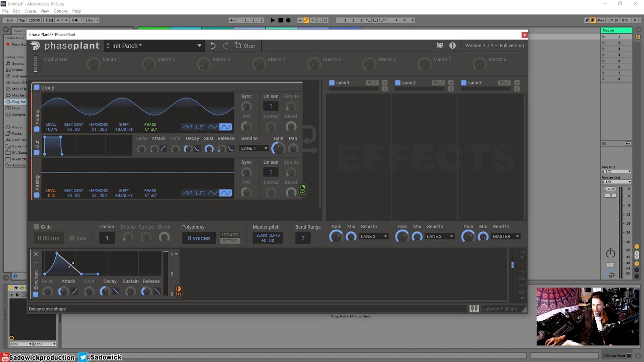The image size is (644, 362).
Task: Enable Lane 1 effects lane
Action: point(332,82)
